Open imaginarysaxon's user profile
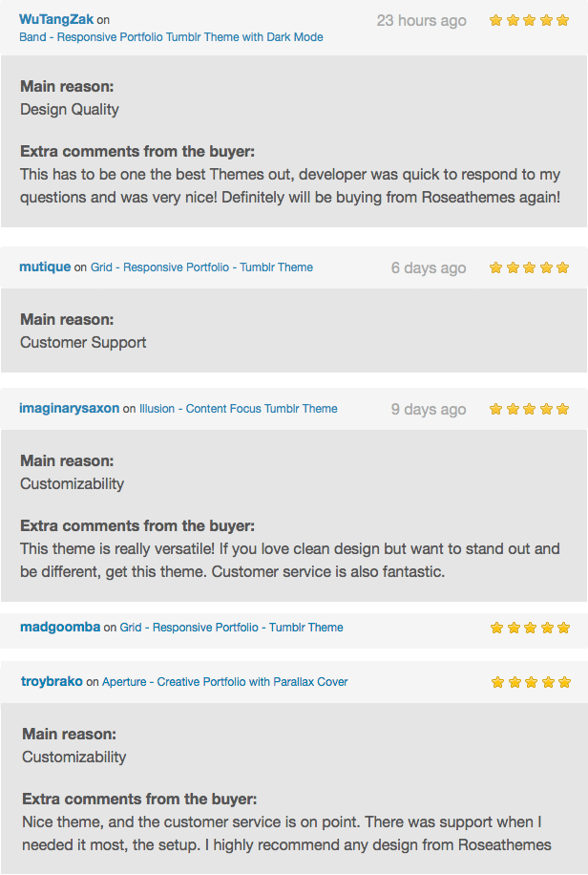The image size is (588, 875). [69, 409]
